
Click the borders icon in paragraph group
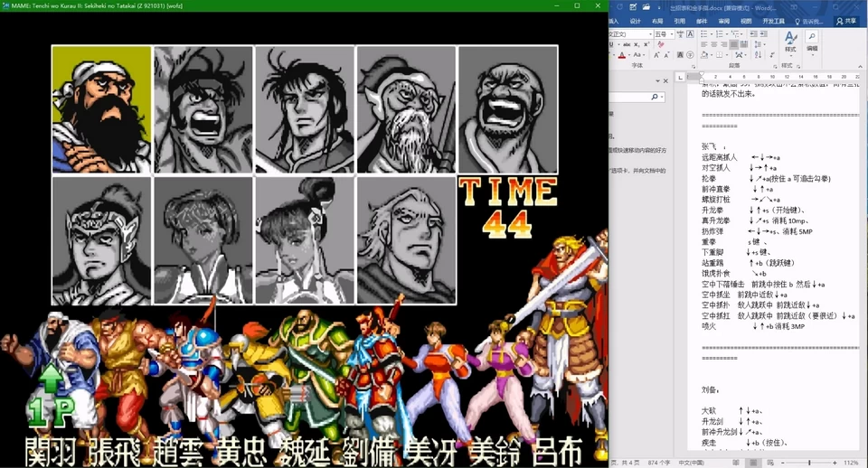click(x=719, y=55)
